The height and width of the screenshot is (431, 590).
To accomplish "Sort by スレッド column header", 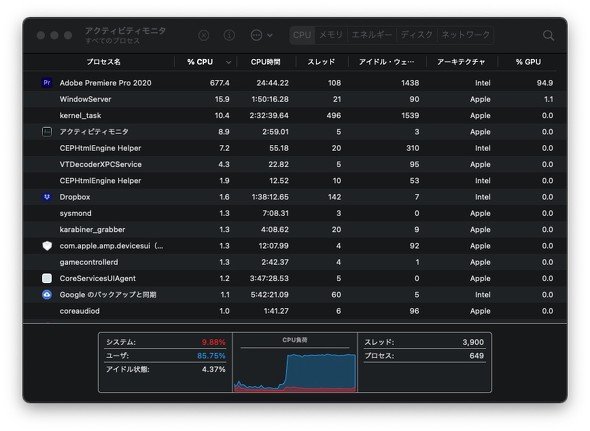I will [x=321, y=62].
